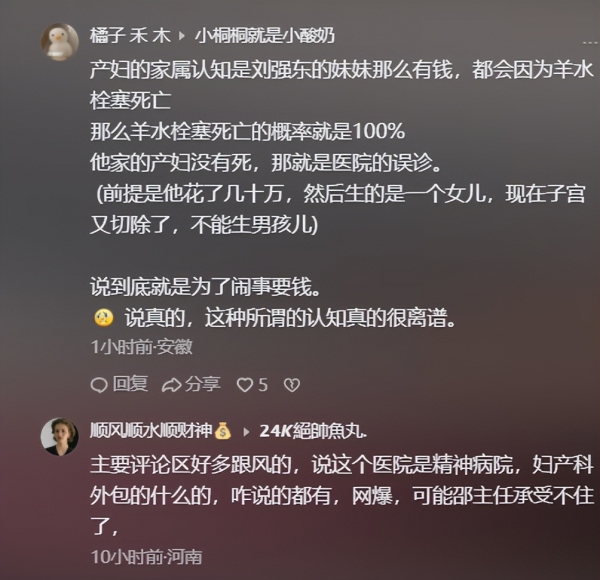The image size is (600, 580).
Task: Click the reply arrow before 24K純帥魚丸
Action: coord(246,432)
